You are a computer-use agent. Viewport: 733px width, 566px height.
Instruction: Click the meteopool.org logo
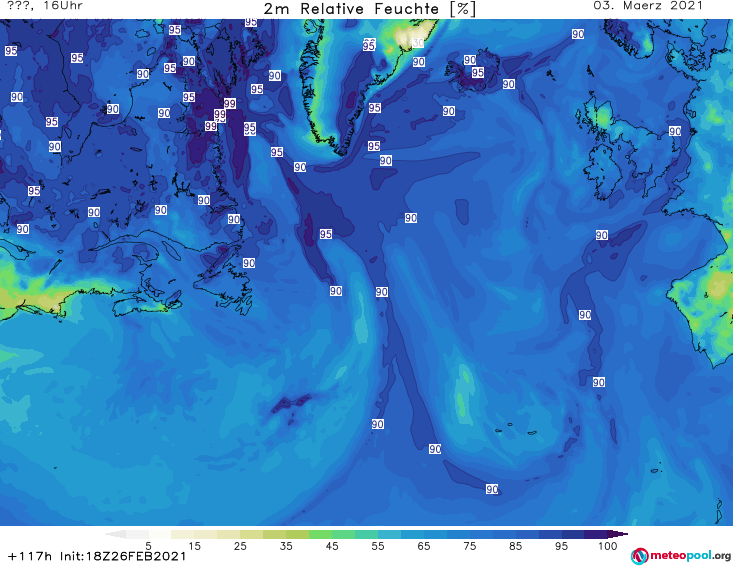coord(681,556)
